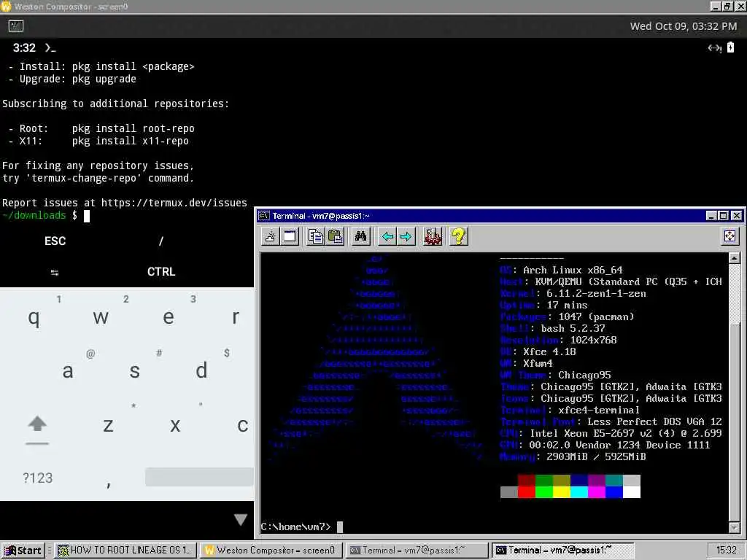Toggle fullscreen icon at Terminal toolbar right
The image size is (747, 560).
tap(729, 236)
